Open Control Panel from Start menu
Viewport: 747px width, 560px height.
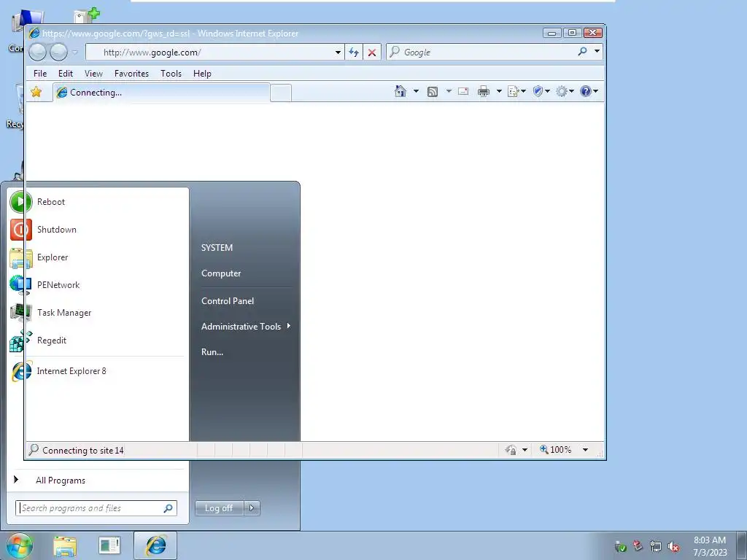tap(228, 301)
